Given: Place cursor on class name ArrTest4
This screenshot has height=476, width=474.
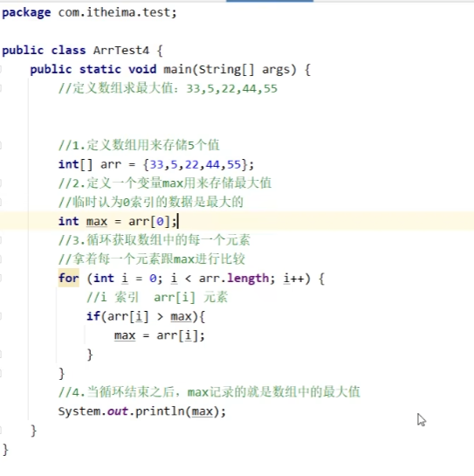Looking at the screenshot, I should [x=121, y=51].
